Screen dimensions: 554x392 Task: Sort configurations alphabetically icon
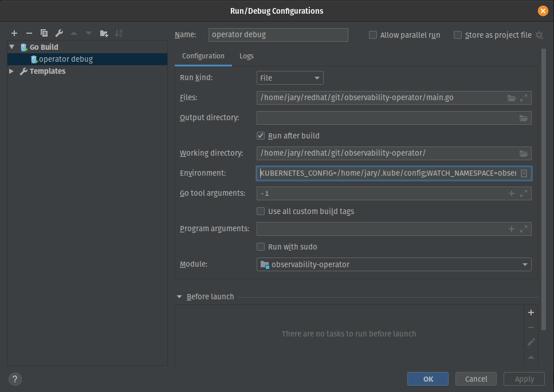point(119,33)
